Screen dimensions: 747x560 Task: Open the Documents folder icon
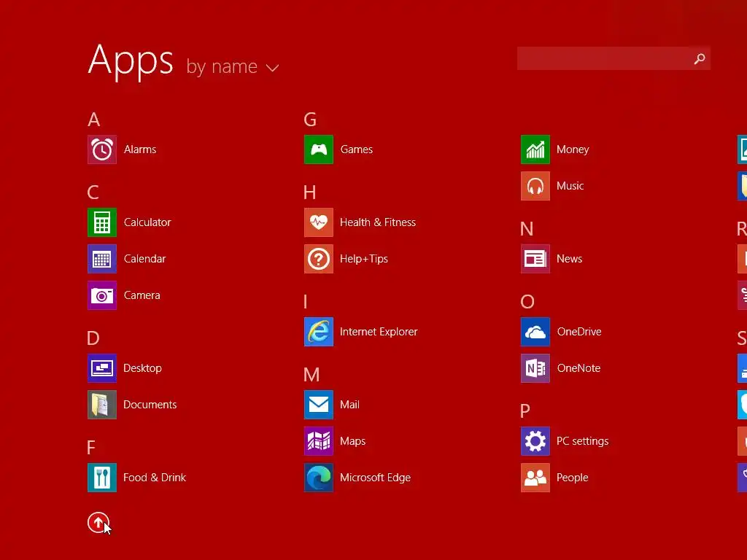pos(102,405)
